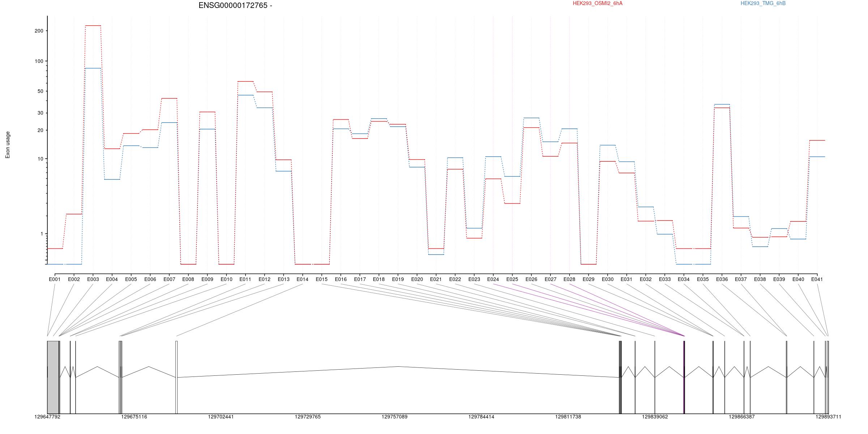Click the Exon usage axis label
The image size is (868, 434).
click(8, 145)
